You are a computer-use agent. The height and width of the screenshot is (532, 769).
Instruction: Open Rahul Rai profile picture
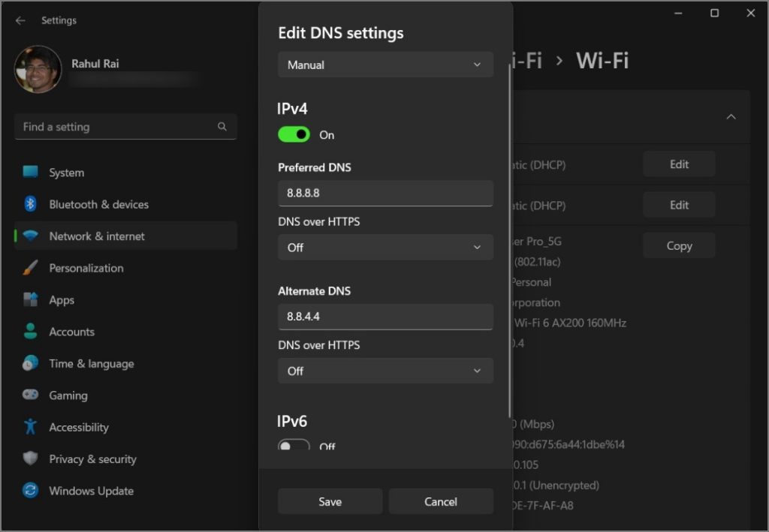(38, 69)
